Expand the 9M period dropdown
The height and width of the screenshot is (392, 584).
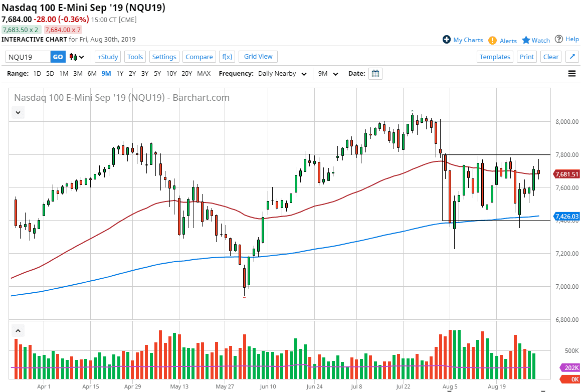click(328, 73)
